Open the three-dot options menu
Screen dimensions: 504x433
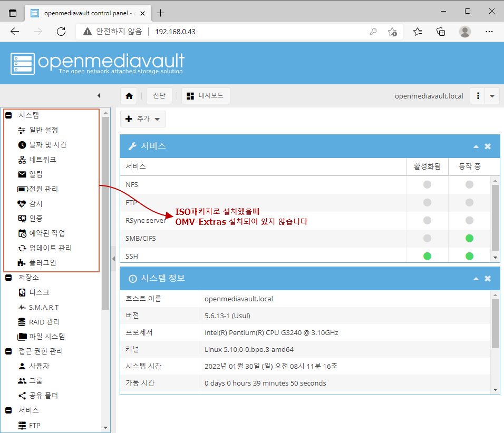478,96
